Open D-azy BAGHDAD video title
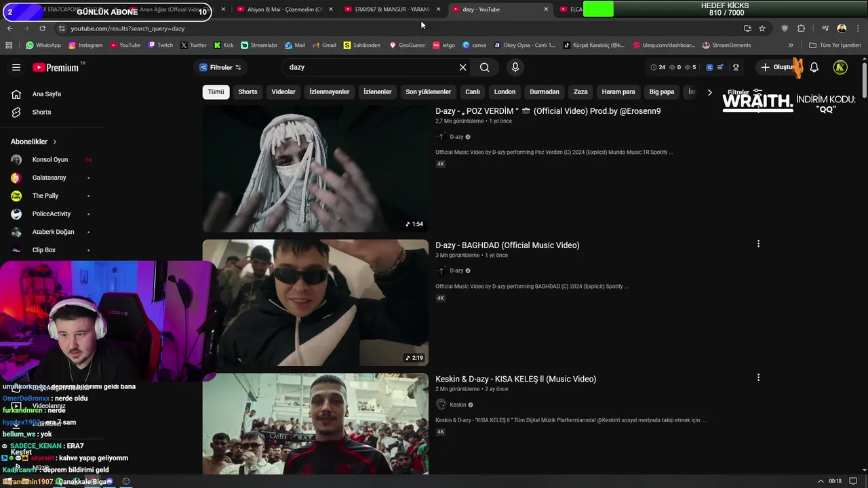Screen dimensions: 868x488 point(507,245)
